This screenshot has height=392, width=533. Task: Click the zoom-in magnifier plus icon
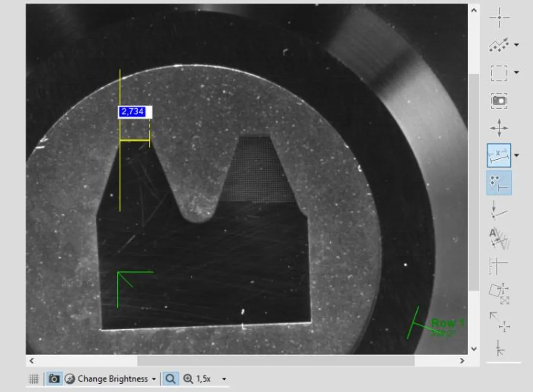click(188, 379)
